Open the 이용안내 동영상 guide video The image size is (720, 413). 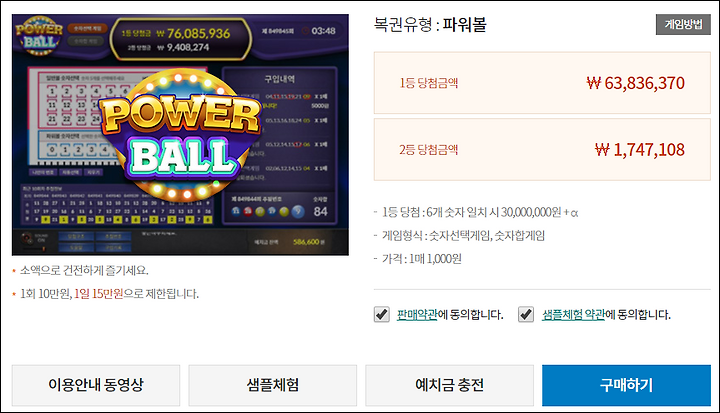pos(96,385)
